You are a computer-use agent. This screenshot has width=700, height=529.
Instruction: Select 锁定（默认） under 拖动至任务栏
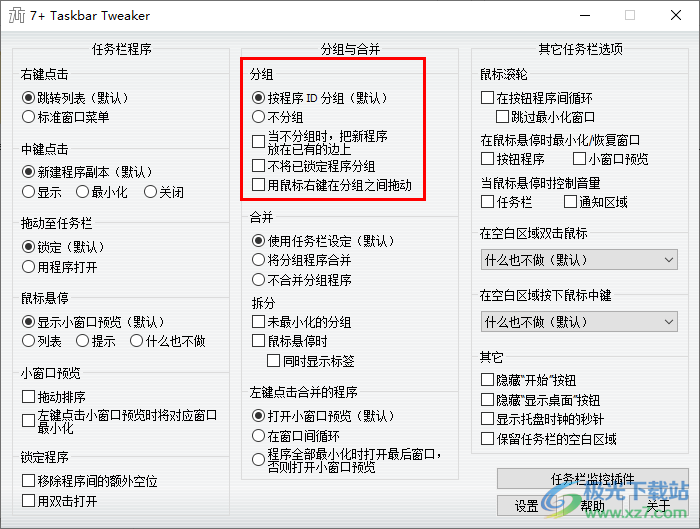click(x=28, y=246)
